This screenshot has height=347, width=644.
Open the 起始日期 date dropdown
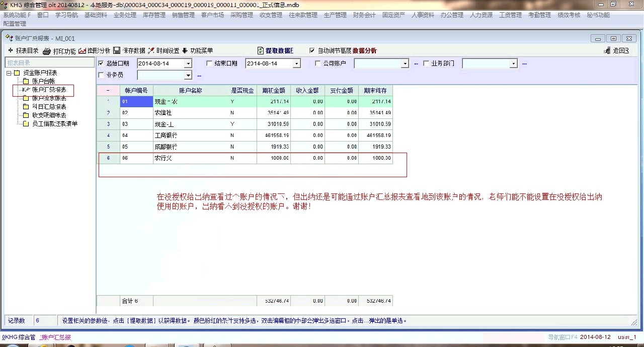point(188,63)
